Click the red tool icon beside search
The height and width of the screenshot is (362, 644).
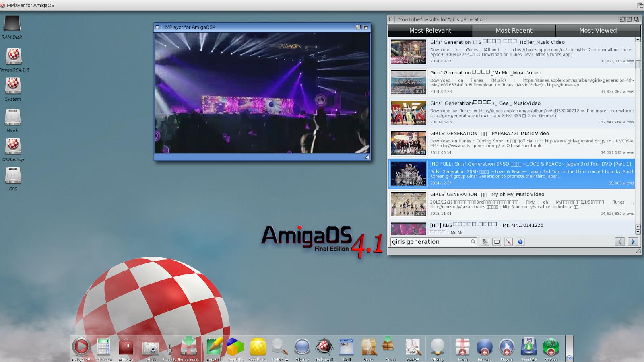click(x=508, y=242)
